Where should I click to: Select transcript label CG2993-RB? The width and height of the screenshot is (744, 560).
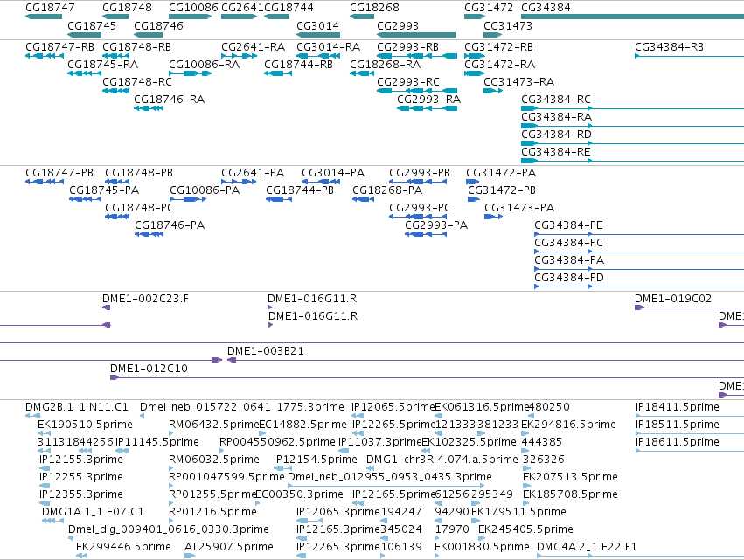[407, 47]
